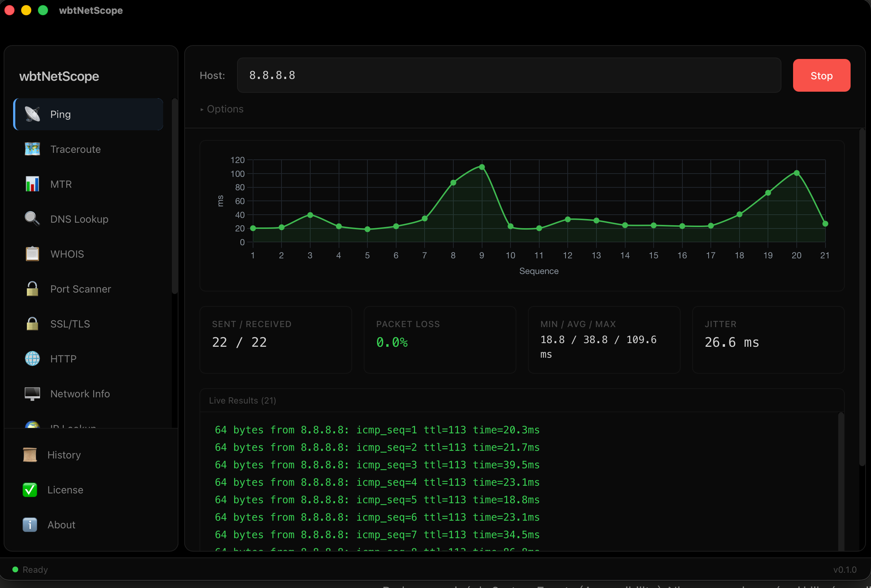Switch to the Traceroute tab
The height and width of the screenshot is (588, 871).
(x=75, y=149)
